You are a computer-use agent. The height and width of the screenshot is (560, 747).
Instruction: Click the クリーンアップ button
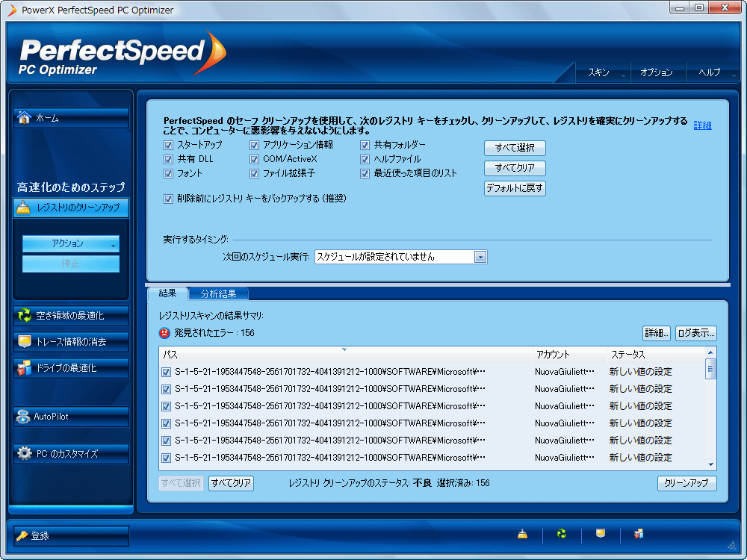pyautogui.click(x=687, y=483)
